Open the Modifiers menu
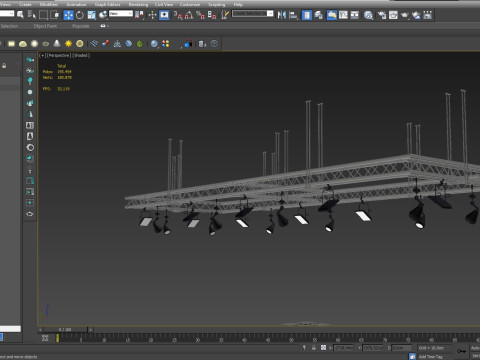Image resolution: width=480 pixels, height=360 pixels. 49,4
